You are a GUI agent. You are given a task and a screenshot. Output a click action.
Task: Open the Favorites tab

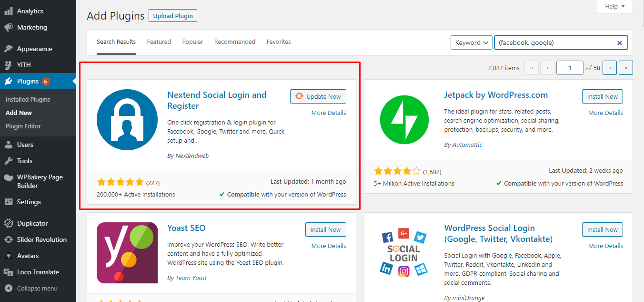coord(279,42)
